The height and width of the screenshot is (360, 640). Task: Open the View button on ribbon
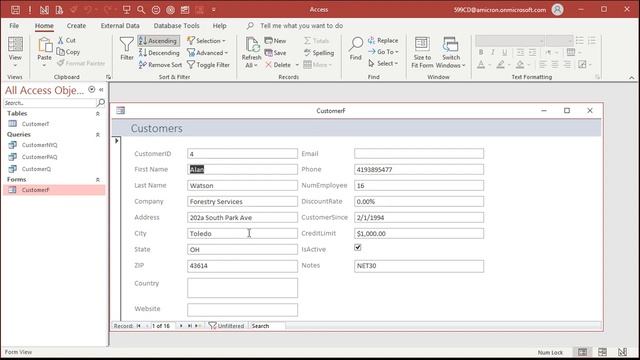(15, 52)
